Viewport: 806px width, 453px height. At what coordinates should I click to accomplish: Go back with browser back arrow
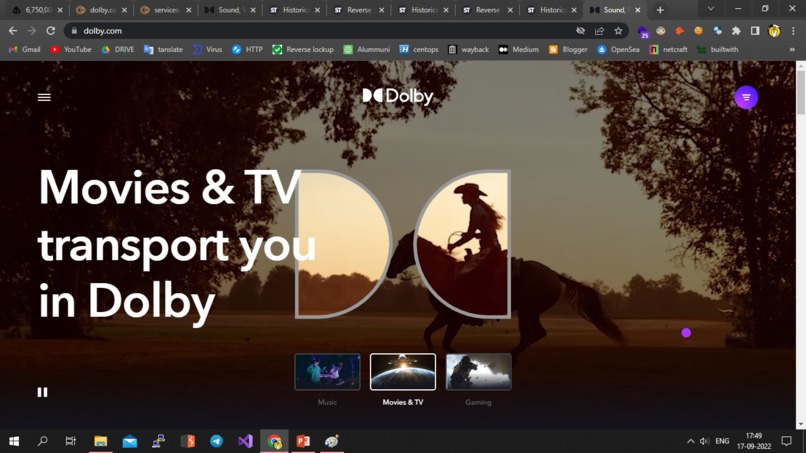coord(13,31)
